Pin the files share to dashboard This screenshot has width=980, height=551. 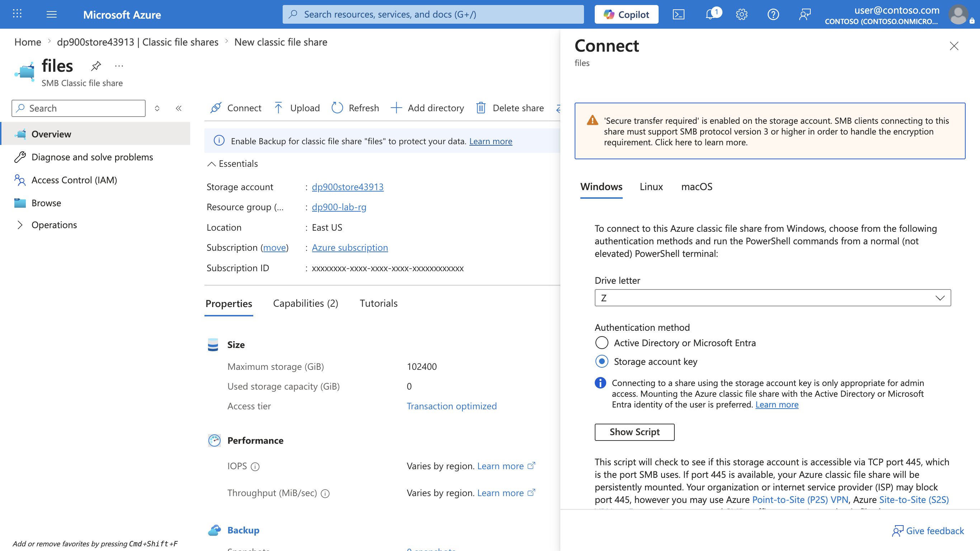pos(96,66)
